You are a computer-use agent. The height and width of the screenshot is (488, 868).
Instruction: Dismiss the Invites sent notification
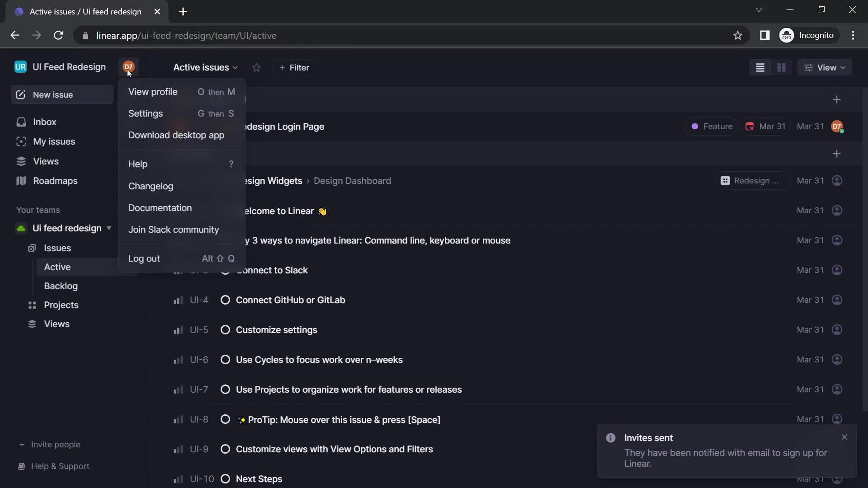(x=845, y=437)
